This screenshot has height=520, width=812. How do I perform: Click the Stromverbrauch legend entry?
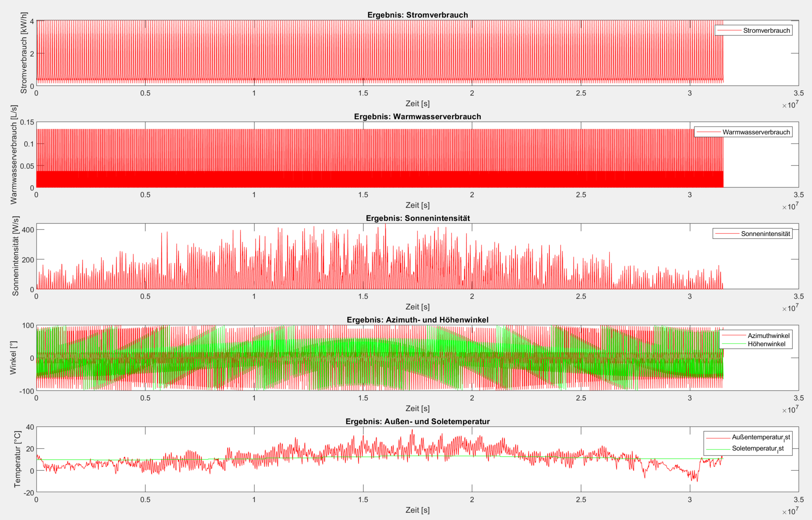coord(766,30)
